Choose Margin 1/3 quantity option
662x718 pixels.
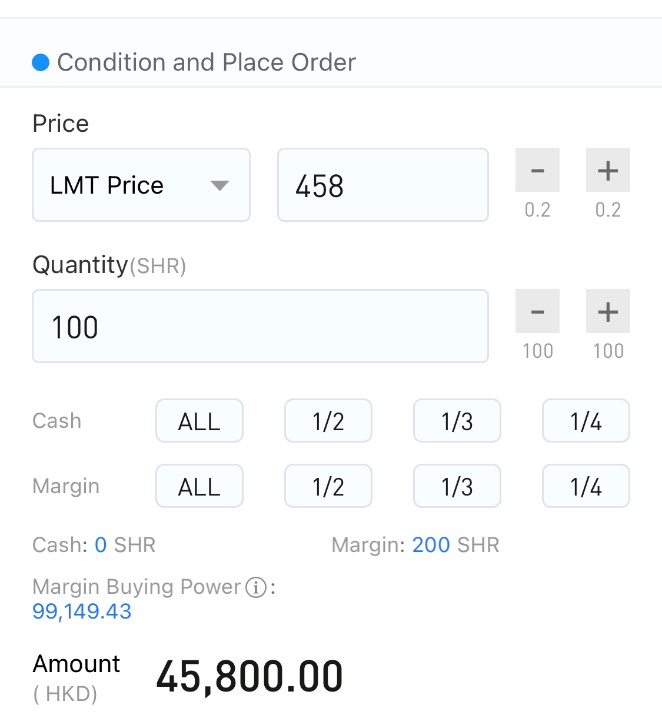pos(457,486)
